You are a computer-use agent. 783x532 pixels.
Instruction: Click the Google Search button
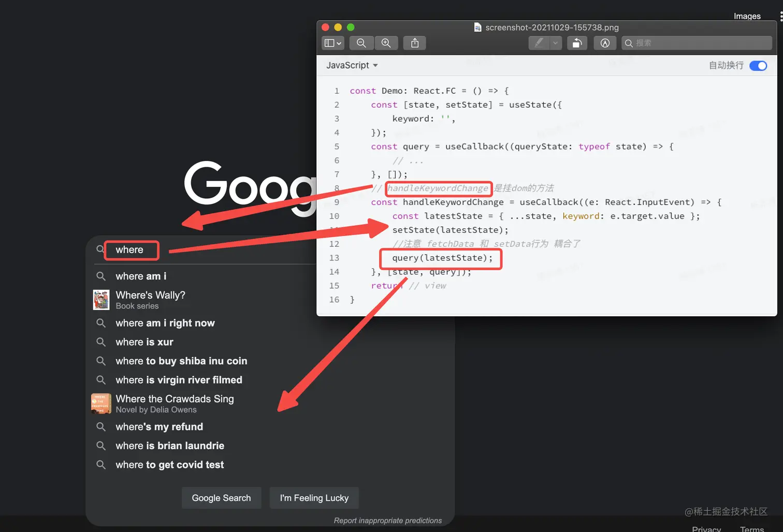click(x=221, y=498)
